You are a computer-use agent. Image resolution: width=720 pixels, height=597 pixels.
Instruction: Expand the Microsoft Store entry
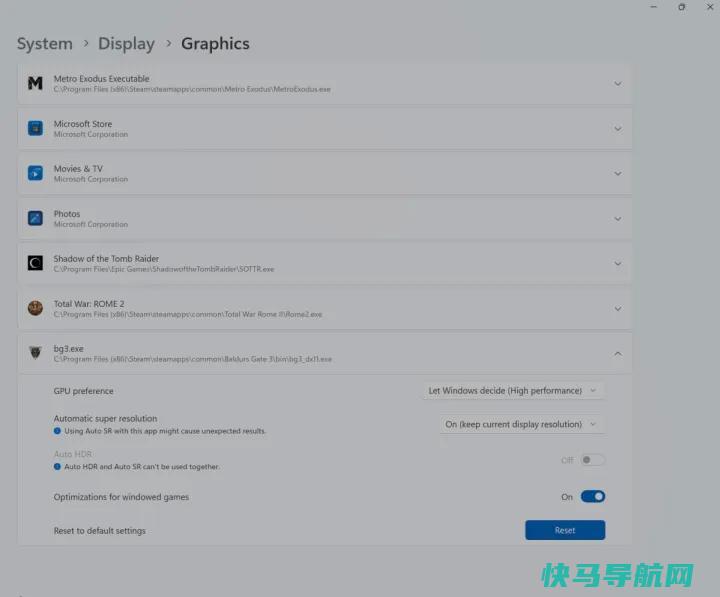[x=618, y=129]
